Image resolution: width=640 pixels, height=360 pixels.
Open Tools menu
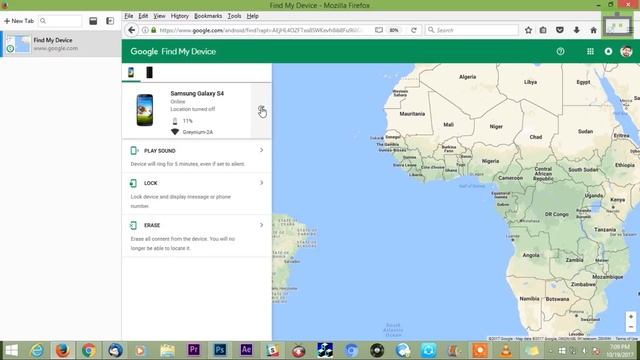click(x=234, y=16)
